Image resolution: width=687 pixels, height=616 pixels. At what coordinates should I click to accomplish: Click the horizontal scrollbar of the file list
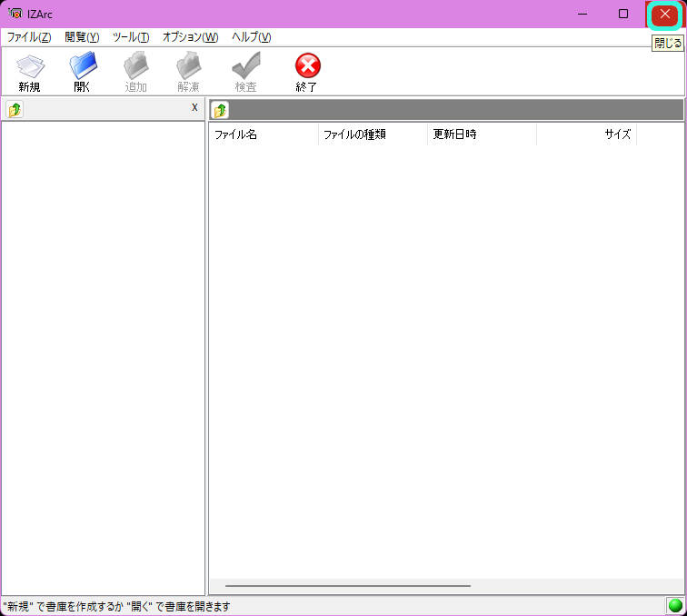(x=348, y=585)
